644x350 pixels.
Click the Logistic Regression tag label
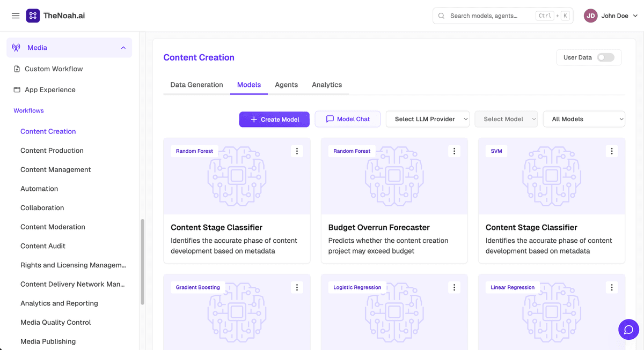(357, 288)
